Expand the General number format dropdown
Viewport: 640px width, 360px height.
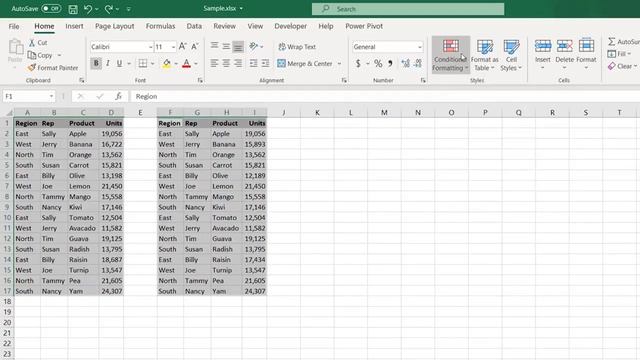(x=420, y=47)
